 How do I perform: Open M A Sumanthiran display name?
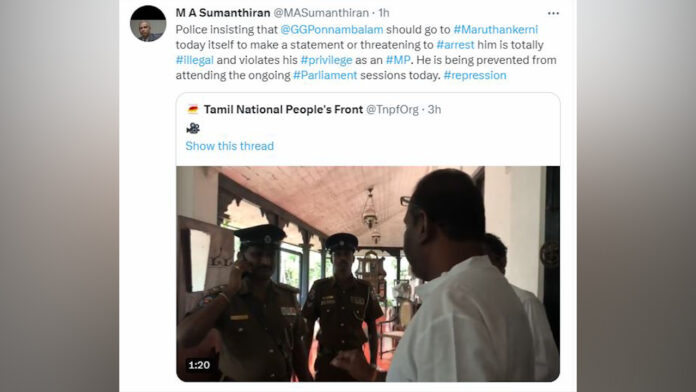pos(223,13)
